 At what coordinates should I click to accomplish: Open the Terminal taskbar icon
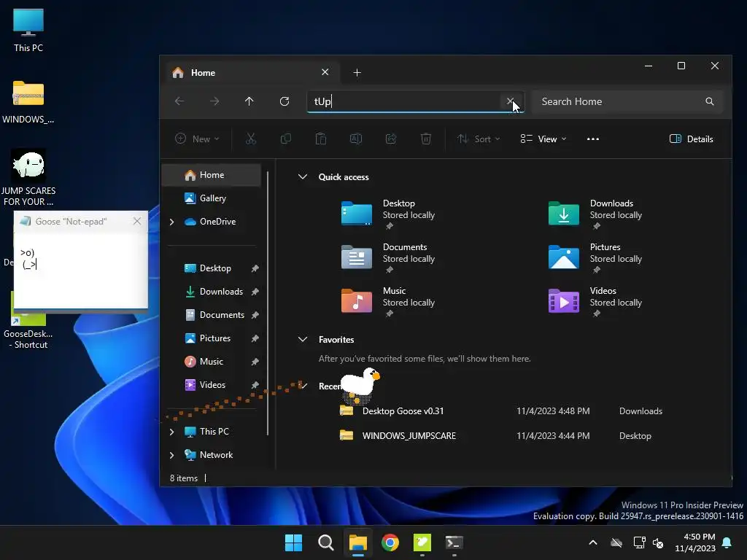point(454,542)
